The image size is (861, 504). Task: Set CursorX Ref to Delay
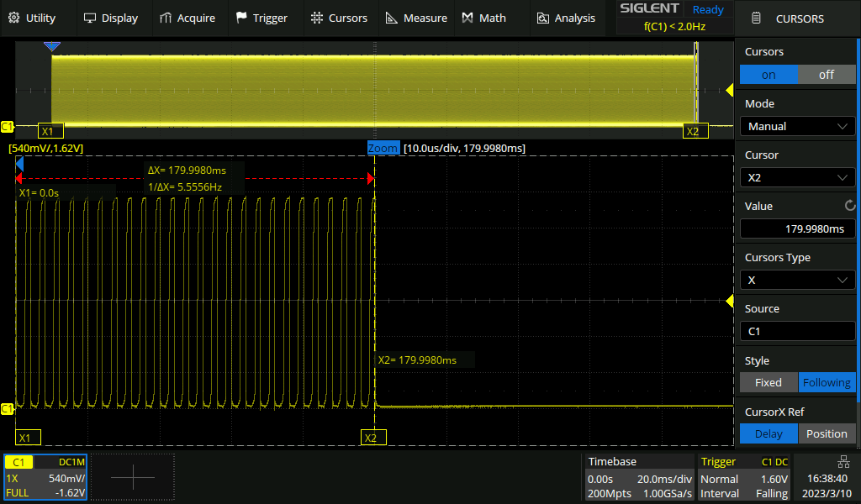click(769, 433)
